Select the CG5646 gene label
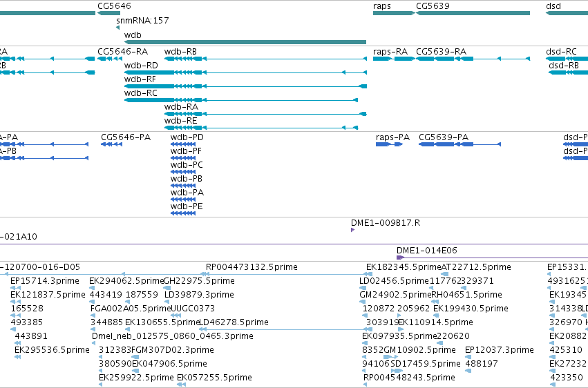Viewport: 588px width, 388px height. [115, 6]
